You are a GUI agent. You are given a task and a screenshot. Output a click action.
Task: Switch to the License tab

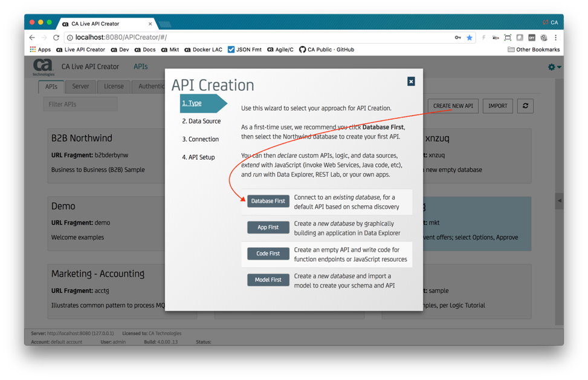(114, 87)
